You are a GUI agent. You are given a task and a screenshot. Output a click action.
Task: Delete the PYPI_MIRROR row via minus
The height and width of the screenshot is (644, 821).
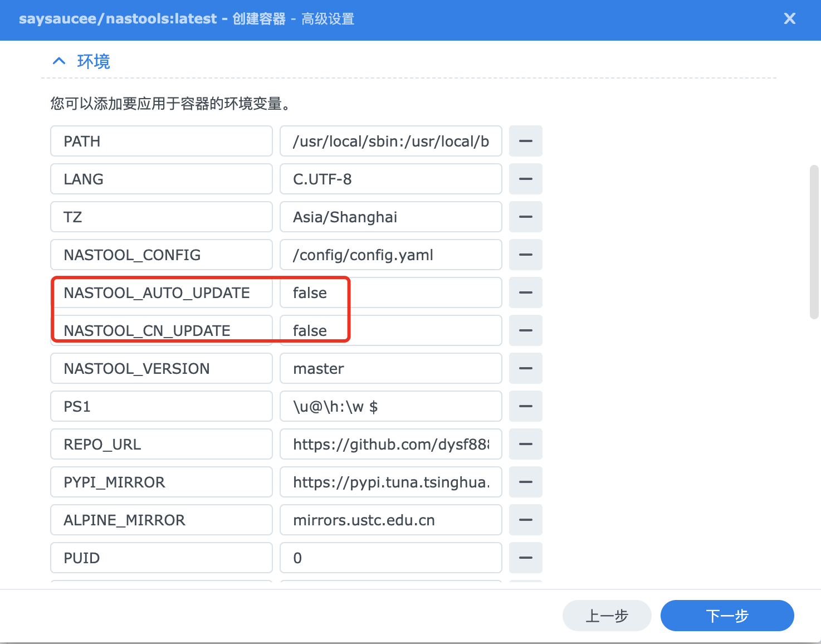click(526, 482)
